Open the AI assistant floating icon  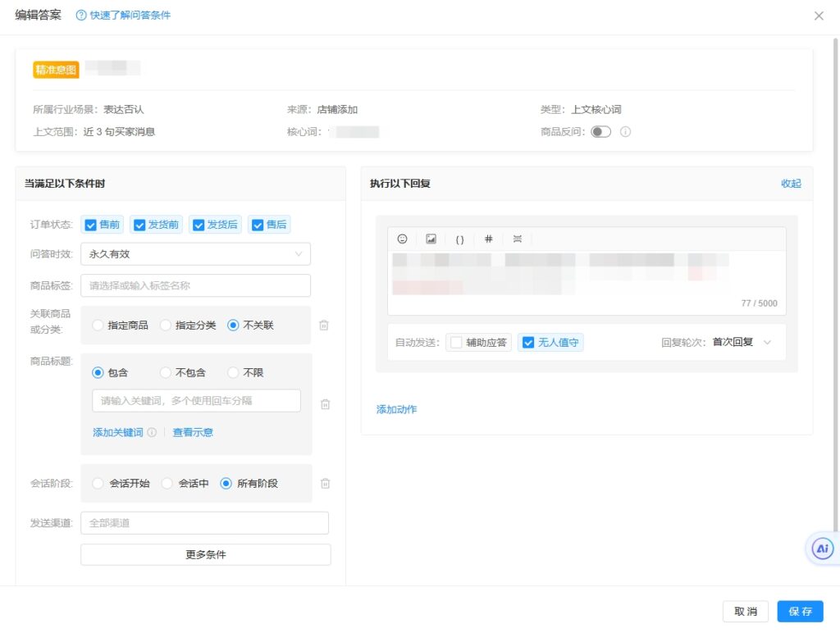(822, 548)
